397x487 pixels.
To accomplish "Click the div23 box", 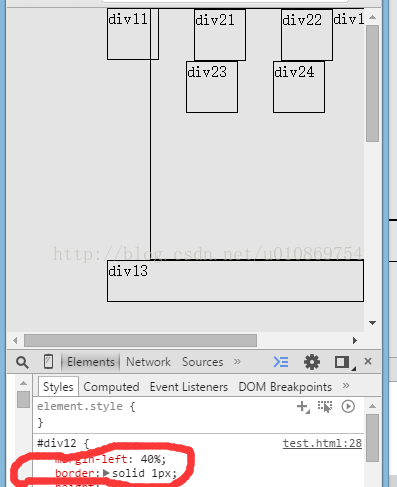I will click(x=212, y=87).
